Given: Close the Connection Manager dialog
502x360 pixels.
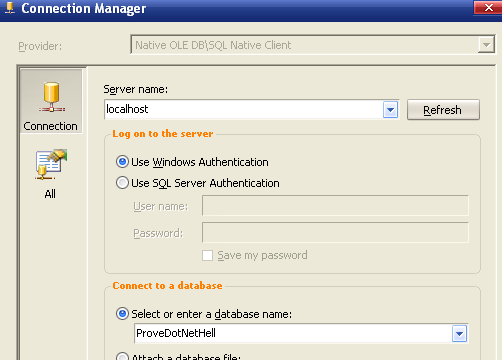Looking at the screenshot, I should (x=488, y=7).
